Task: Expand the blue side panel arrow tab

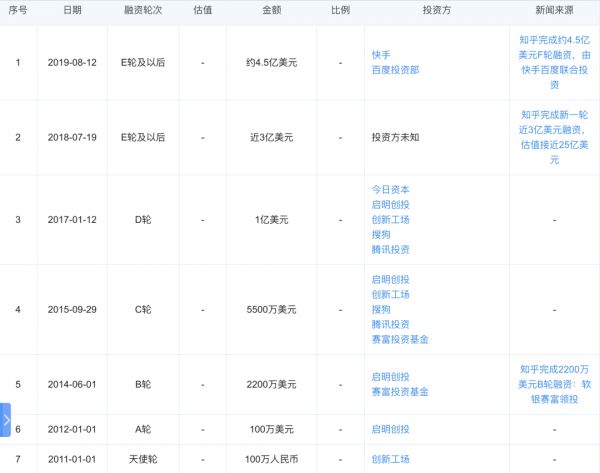Action: pos(5,420)
